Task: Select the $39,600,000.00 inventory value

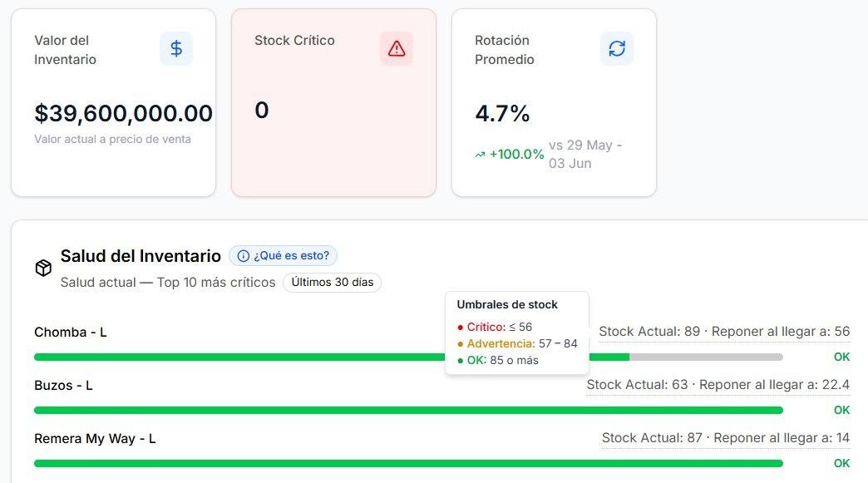Action: click(123, 113)
